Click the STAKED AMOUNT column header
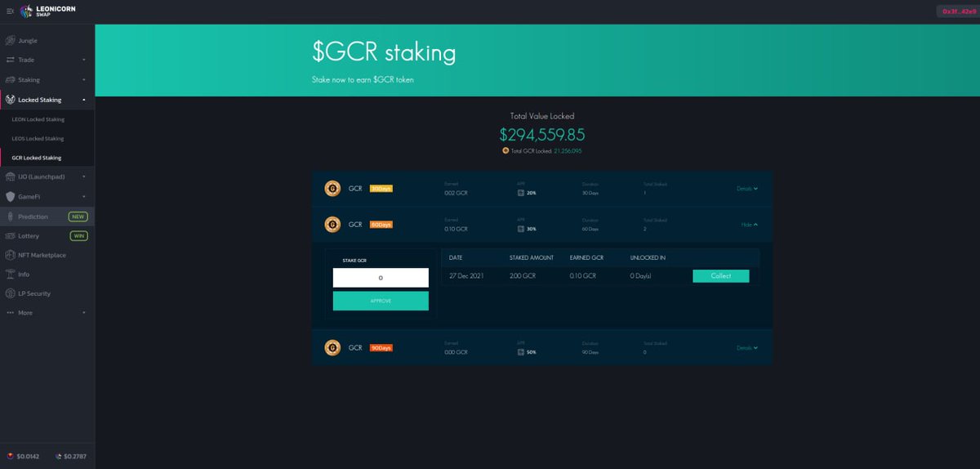This screenshot has width=980, height=469. tap(532, 257)
